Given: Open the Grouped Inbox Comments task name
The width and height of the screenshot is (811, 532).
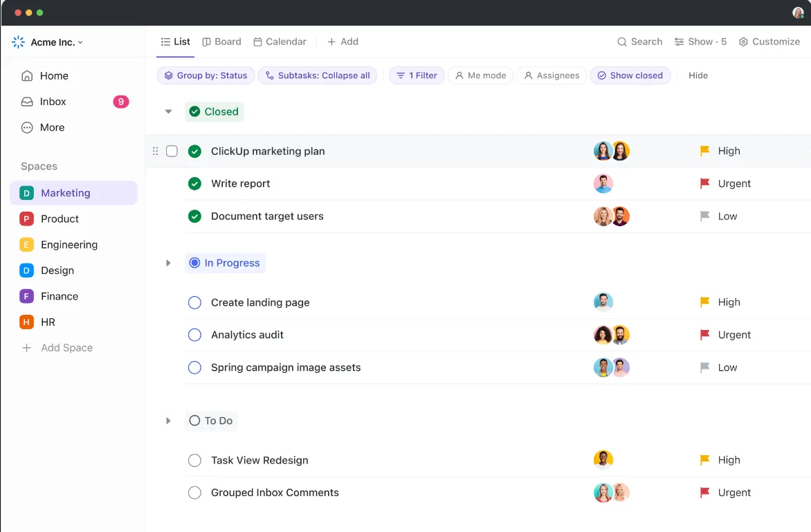Looking at the screenshot, I should 275,493.
